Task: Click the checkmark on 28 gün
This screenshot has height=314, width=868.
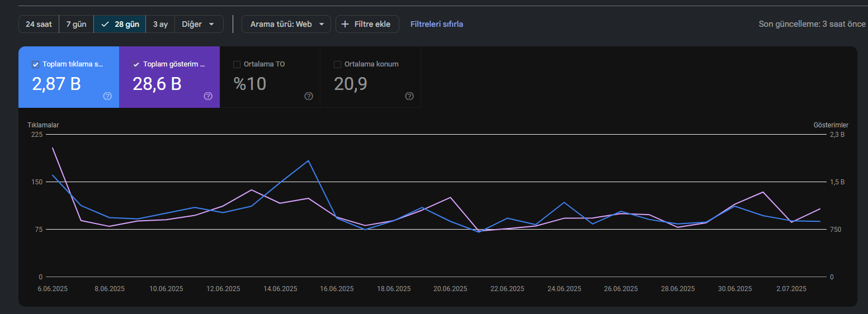Action: [105, 24]
